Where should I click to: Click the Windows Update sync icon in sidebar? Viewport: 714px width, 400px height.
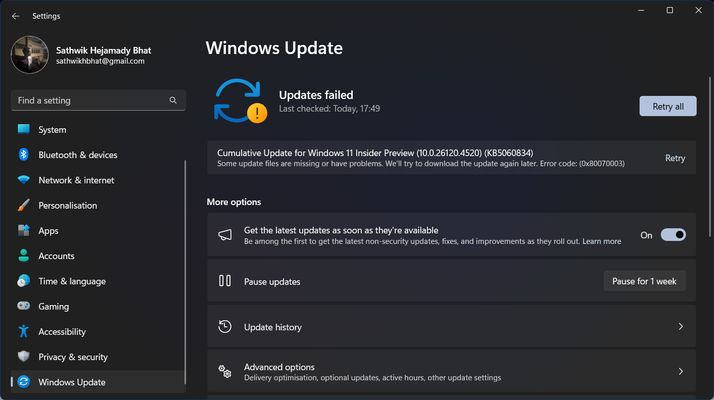point(24,382)
